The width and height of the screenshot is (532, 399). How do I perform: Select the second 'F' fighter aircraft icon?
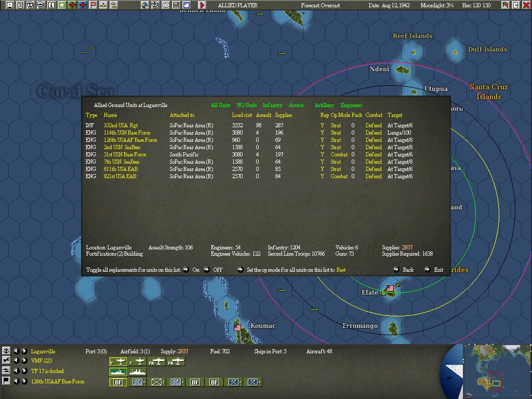click(137, 362)
